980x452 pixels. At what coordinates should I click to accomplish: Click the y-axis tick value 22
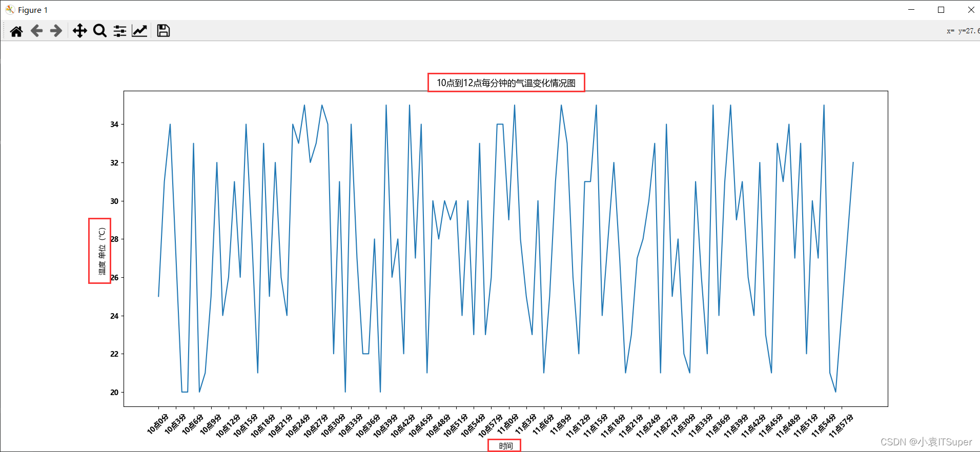pos(114,354)
